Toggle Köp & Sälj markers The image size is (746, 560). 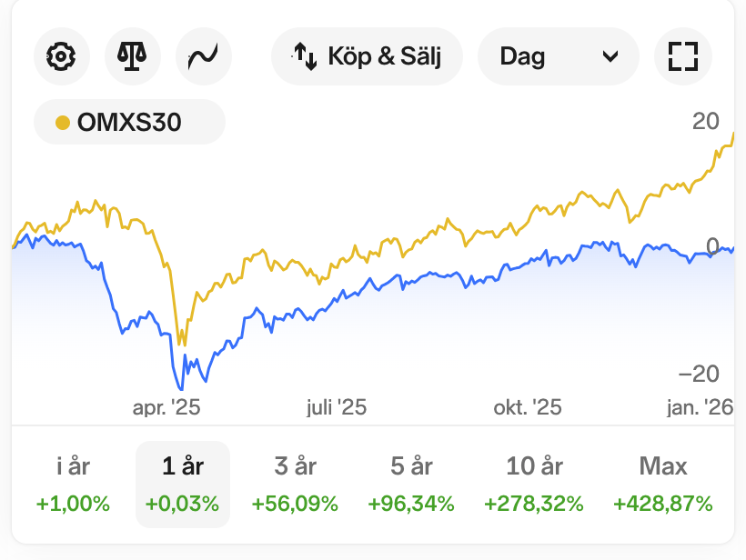pos(367,56)
